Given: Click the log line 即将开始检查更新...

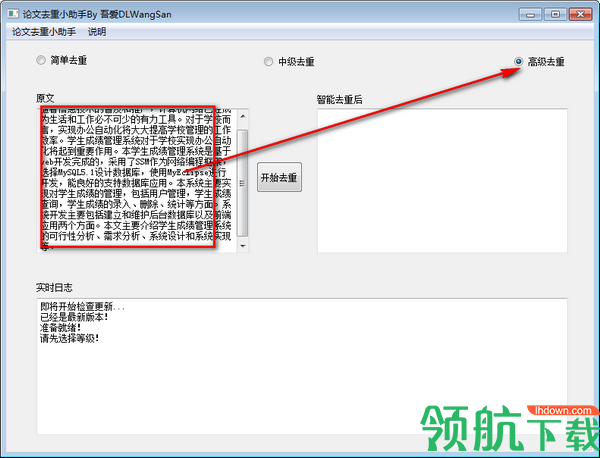Looking at the screenshot, I should (x=82, y=306).
